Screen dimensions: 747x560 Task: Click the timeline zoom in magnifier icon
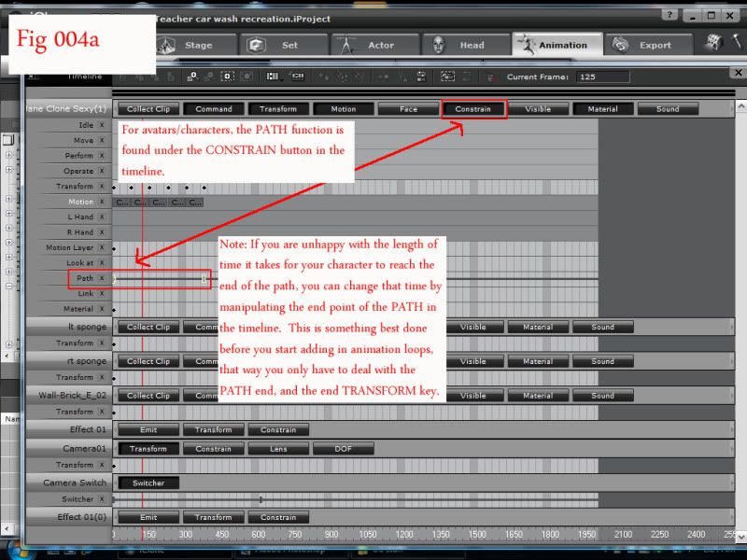tap(192, 77)
